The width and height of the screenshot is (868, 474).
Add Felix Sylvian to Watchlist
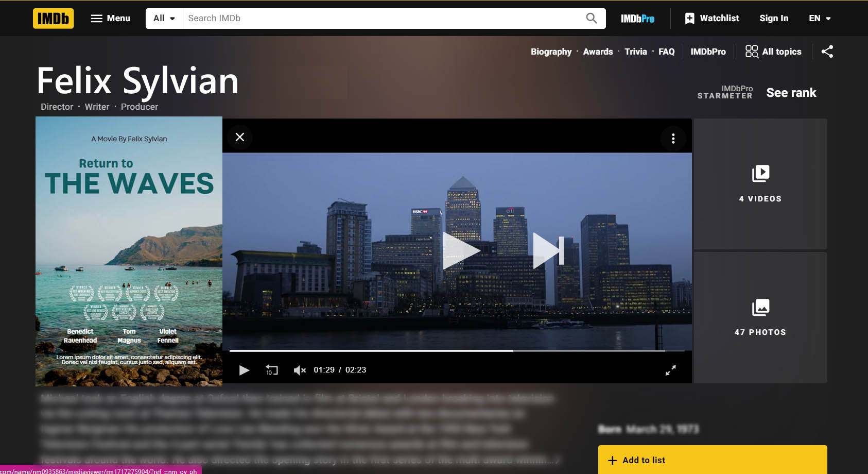coord(712,19)
